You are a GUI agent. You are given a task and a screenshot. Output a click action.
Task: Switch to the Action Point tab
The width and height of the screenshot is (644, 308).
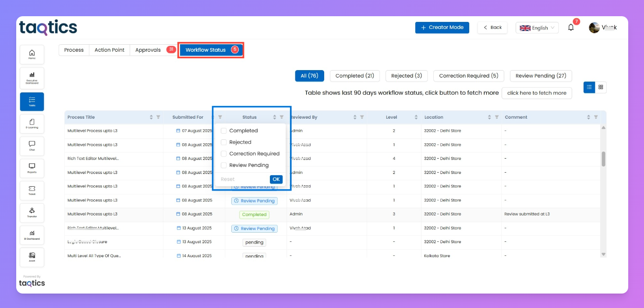[x=110, y=50]
